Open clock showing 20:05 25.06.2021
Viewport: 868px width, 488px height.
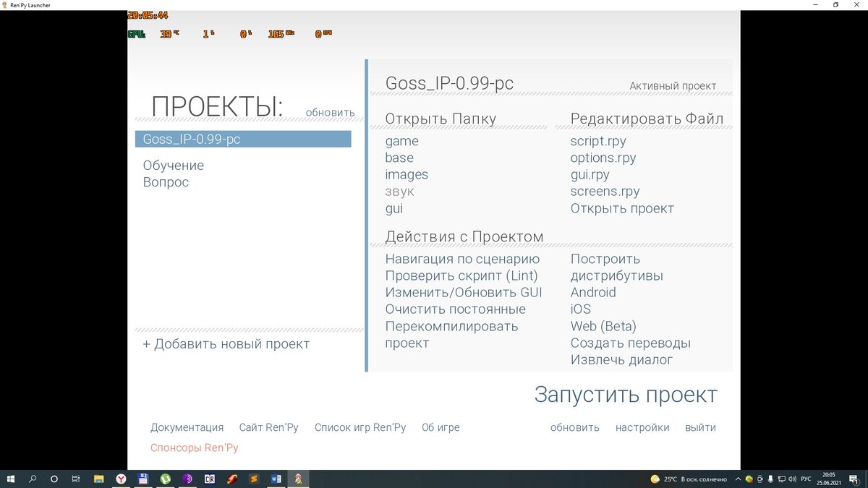[x=829, y=479]
